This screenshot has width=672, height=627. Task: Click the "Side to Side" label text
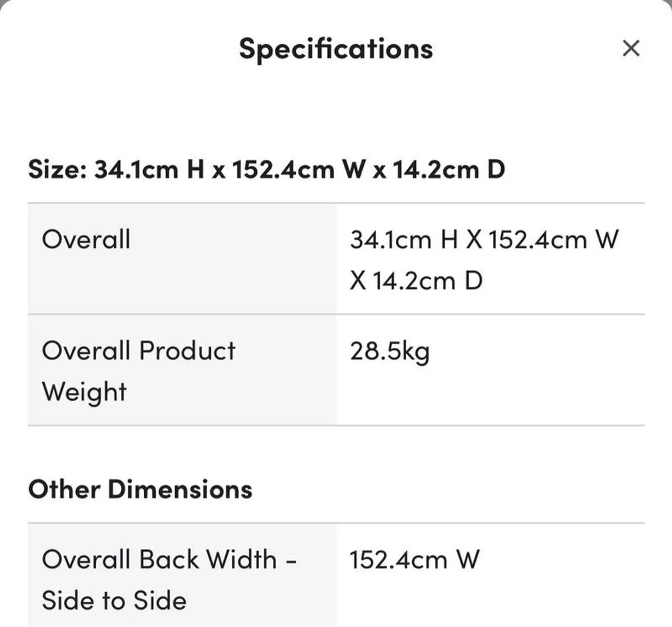[114, 600]
